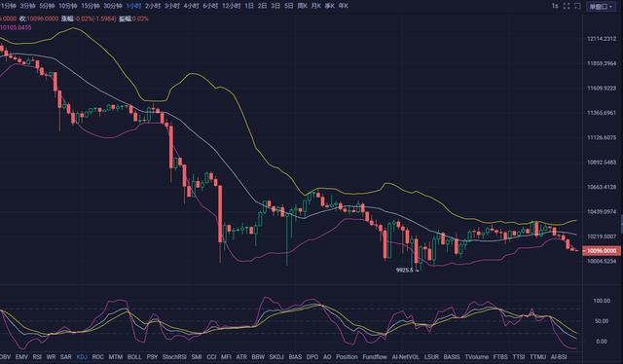Select the Position indicator
Viewport: 623px width, 364px height.
(347, 357)
